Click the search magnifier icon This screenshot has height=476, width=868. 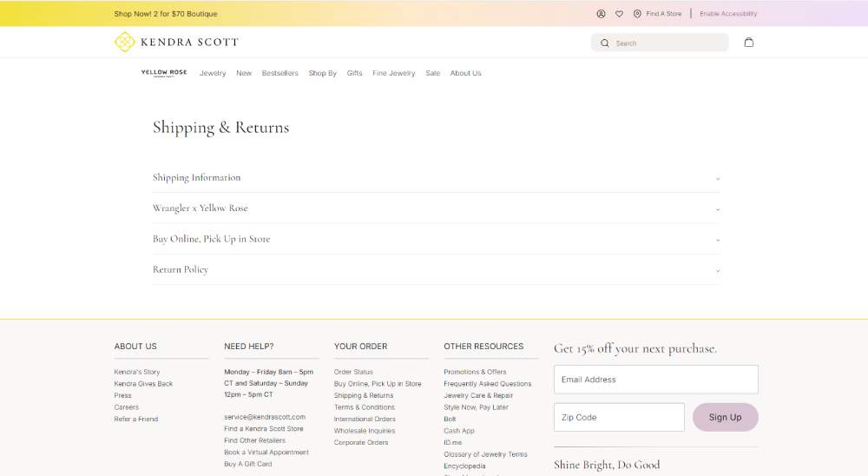[604, 43]
